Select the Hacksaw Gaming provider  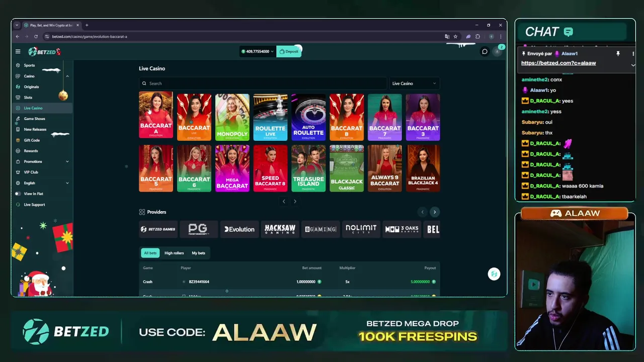point(280,229)
